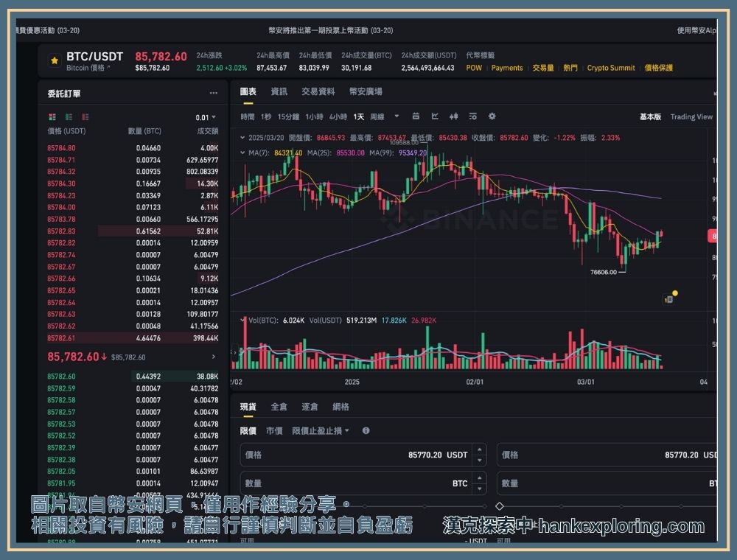Toggle the BTC/USDT favorite star
The image size is (737, 560).
coord(55,60)
